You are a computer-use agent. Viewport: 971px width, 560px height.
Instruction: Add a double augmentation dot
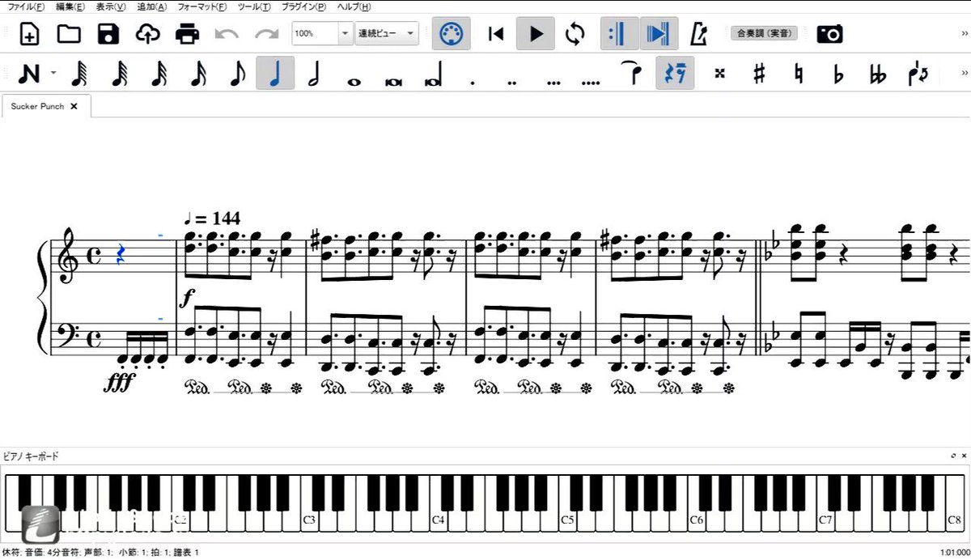click(x=512, y=81)
